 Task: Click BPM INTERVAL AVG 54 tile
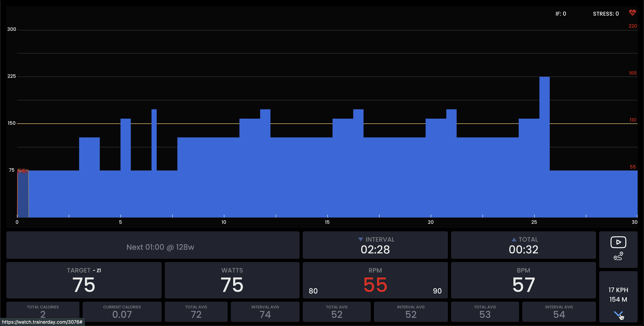click(559, 312)
